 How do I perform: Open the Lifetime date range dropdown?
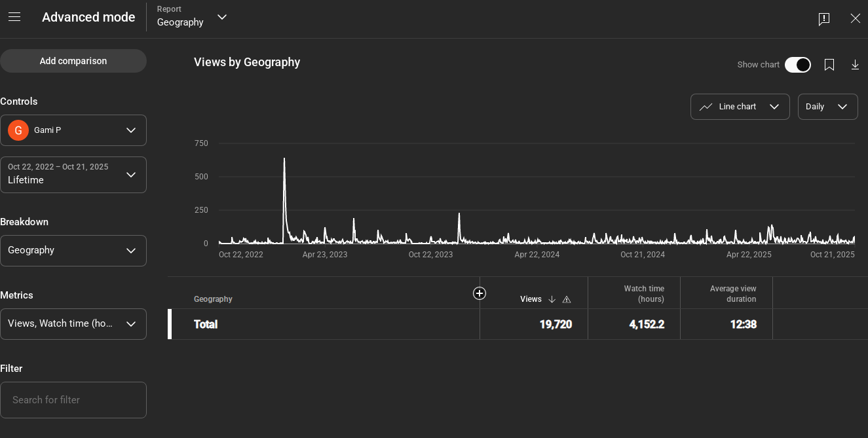tap(73, 175)
